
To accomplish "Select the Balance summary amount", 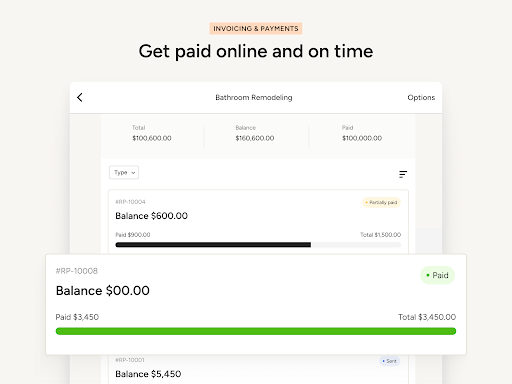I will click(x=255, y=138).
